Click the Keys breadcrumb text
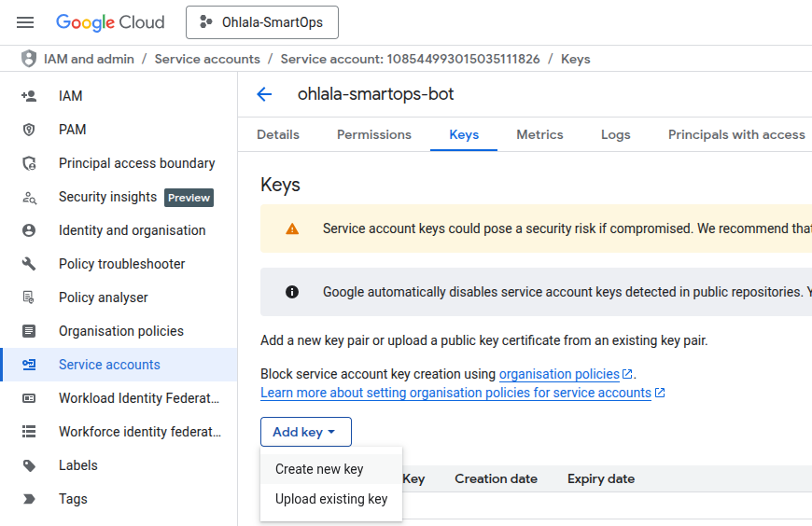The height and width of the screenshot is (526, 812). (575, 59)
